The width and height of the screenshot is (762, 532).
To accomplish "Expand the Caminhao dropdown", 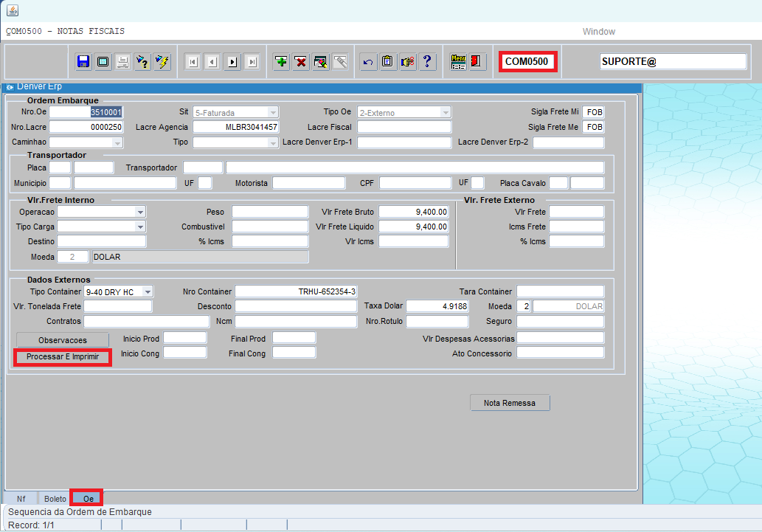I will tap(117, 142).
